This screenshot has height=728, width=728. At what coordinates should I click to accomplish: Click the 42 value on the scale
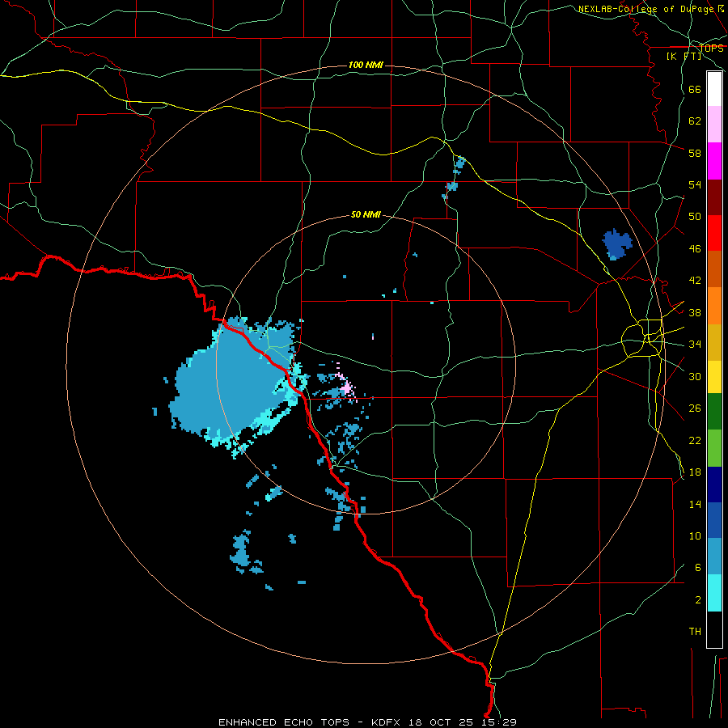tap(695, 281)
